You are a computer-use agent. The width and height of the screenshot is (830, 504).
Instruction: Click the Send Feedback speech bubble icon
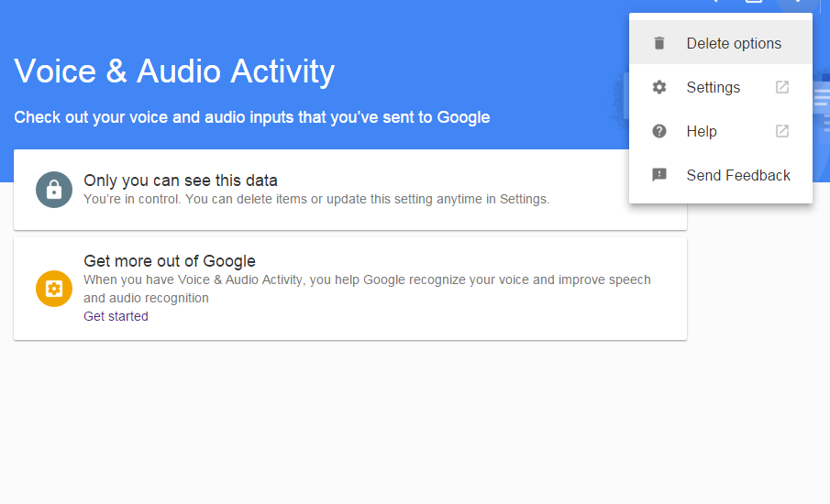[658, 175]
